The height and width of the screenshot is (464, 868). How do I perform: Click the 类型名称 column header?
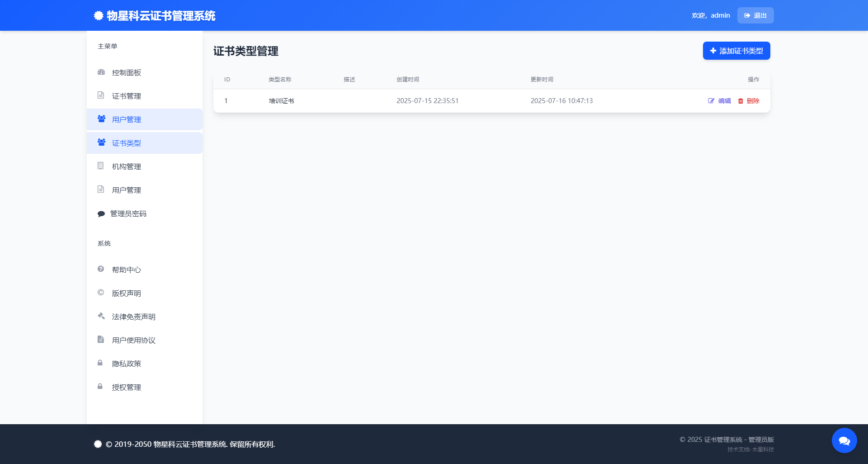point(280,80)
